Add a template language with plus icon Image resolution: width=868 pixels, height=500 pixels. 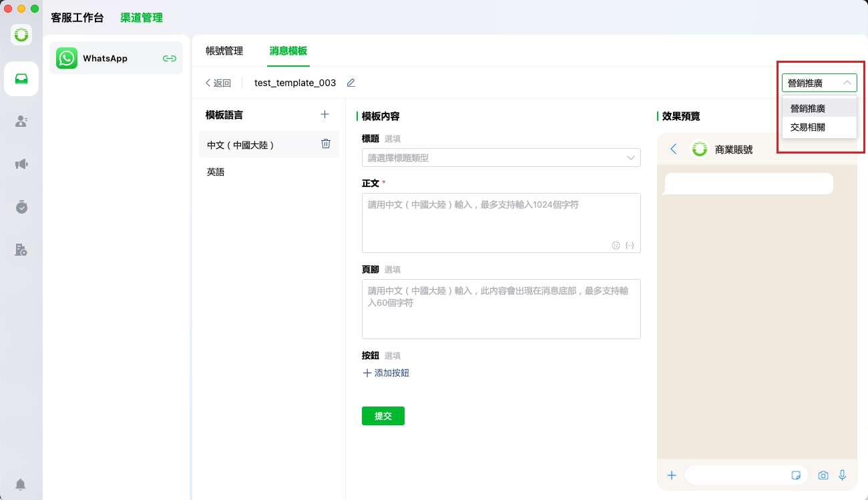pos(324,114)
